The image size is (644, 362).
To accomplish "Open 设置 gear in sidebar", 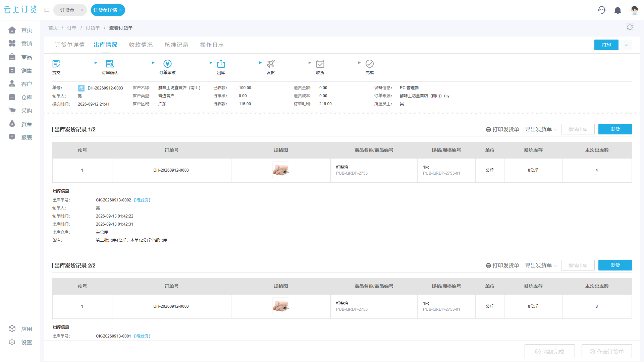I will pos(20,342).
